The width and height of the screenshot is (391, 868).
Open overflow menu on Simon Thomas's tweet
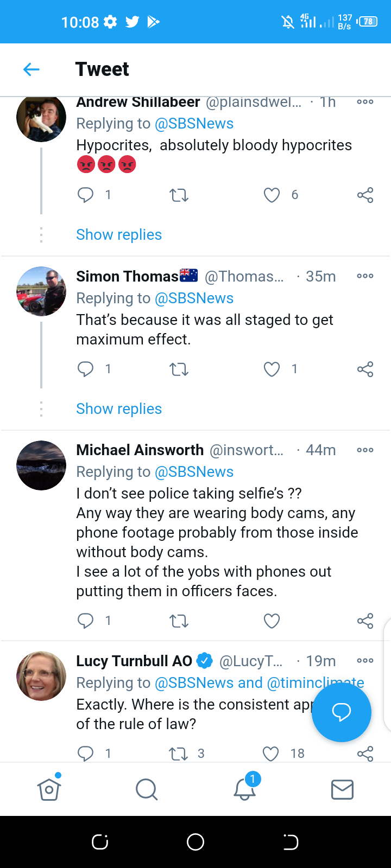tap(365, 276)
